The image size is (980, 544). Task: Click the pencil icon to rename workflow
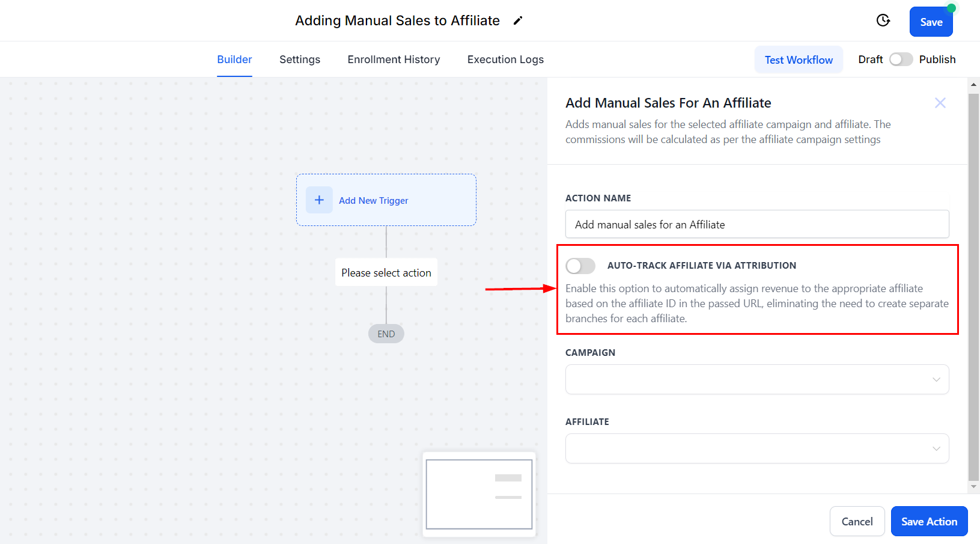[x=518, y=21]
